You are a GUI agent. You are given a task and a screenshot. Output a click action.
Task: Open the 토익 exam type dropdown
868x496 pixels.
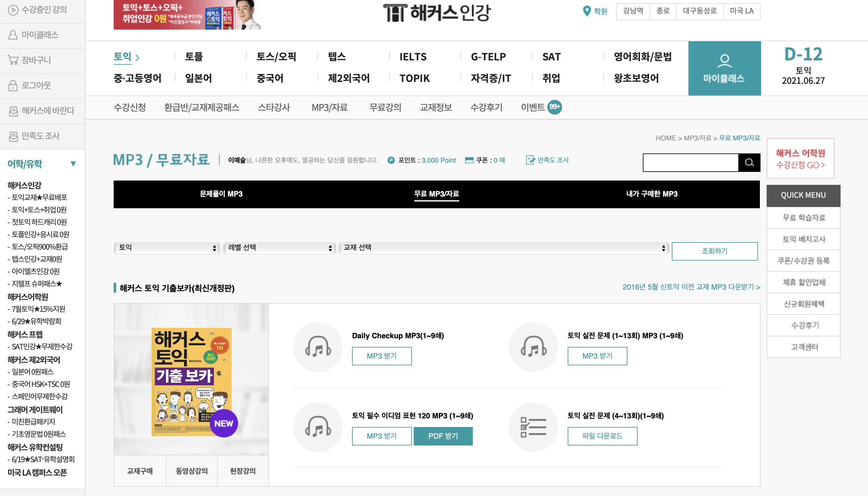click(x=167, y=248)
